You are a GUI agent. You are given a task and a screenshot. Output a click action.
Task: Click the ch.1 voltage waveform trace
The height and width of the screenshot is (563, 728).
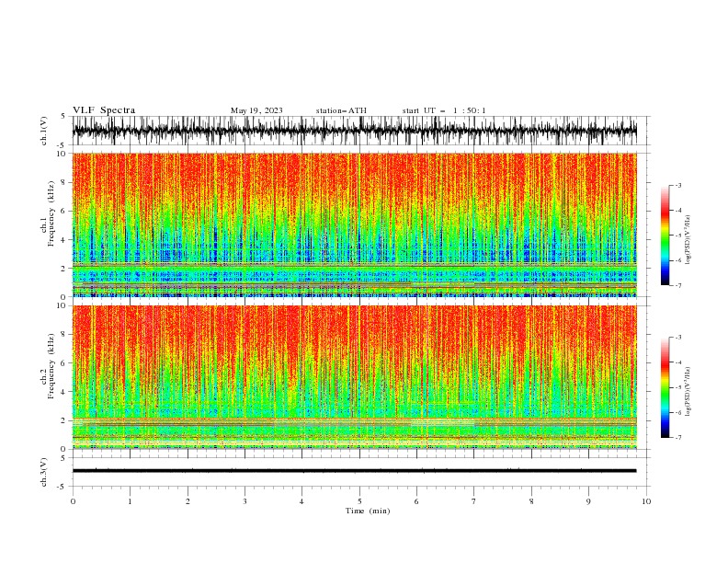pyautogui.click(x=354, y=131)
